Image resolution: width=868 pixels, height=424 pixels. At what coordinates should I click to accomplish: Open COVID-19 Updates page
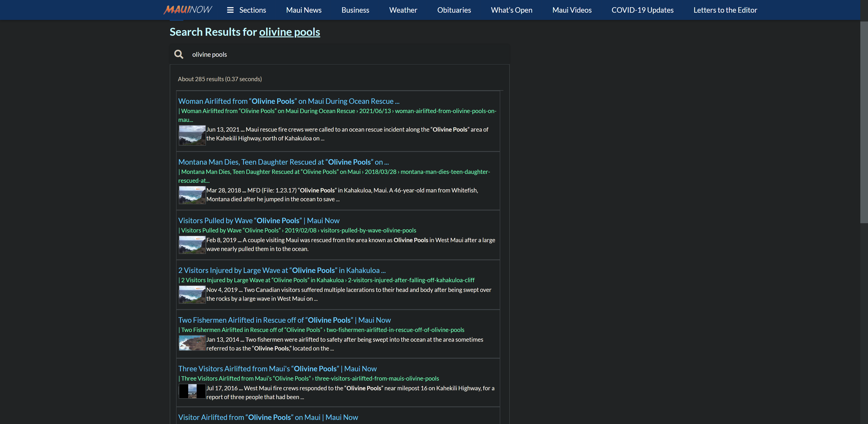[642, 10]
